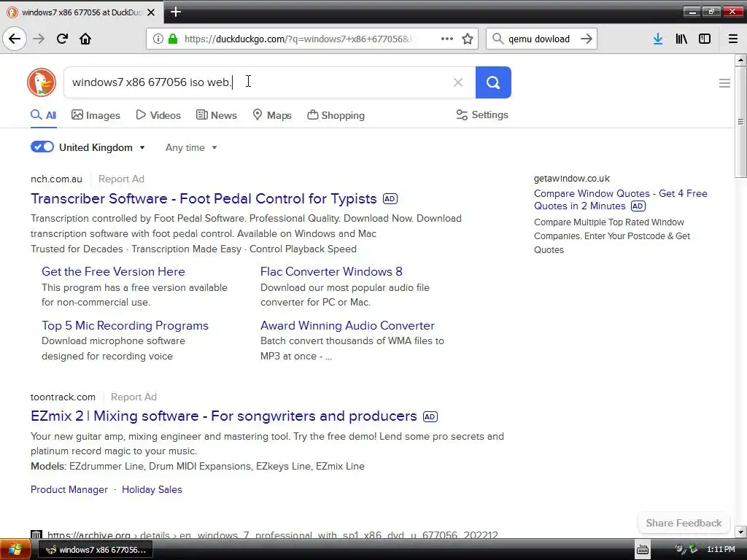Click the blue search button
This screenshot has width=747, height=560.
[493, 82]
